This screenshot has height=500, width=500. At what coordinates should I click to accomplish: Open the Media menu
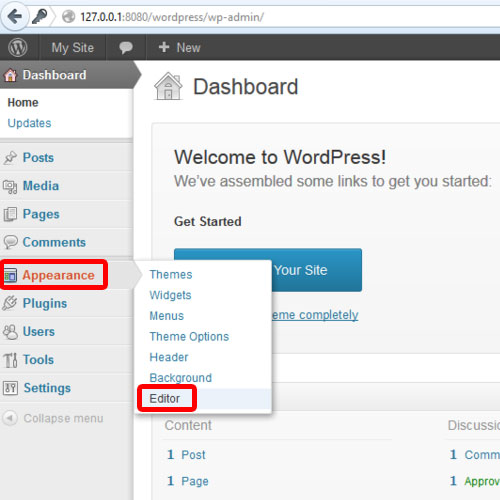[x=41, y=186]
